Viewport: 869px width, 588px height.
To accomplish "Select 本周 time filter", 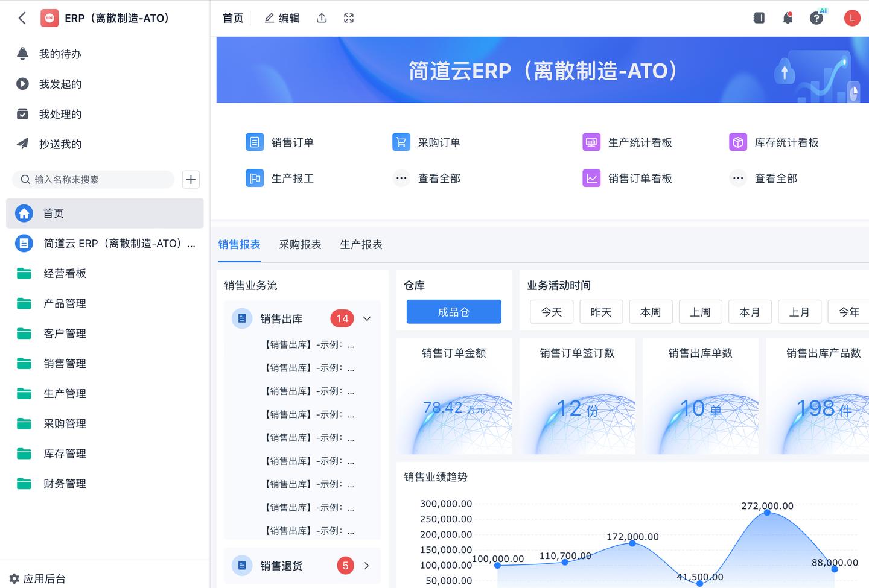I will pos(651,312).
